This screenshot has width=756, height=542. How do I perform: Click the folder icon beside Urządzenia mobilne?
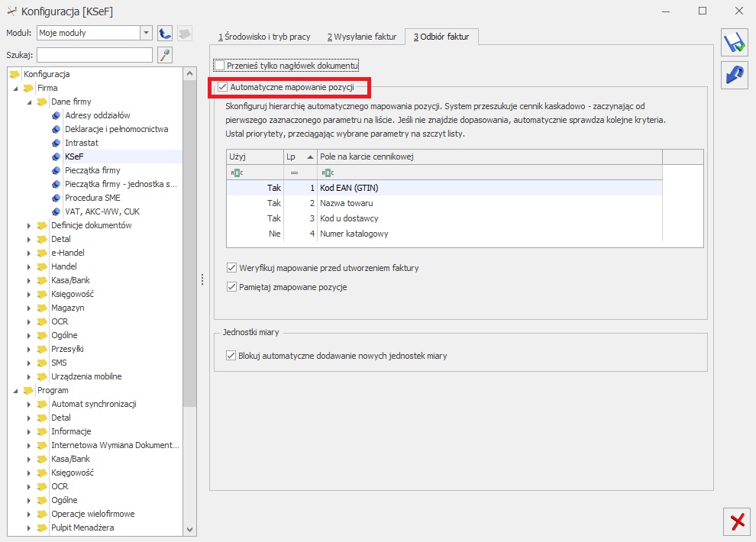point(43,377)
